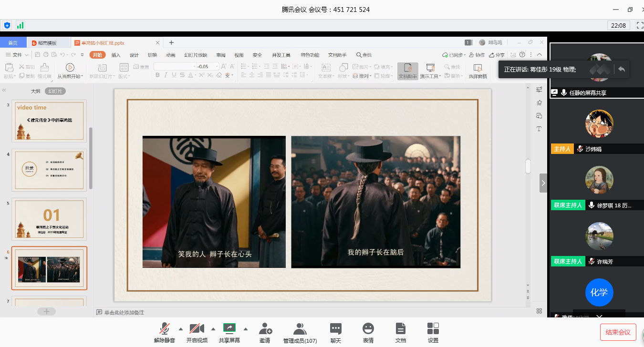The height and width of the screenshot is (347, 644).
Task: Click the red 结束会议 button
Action: (x=618, y=332)
